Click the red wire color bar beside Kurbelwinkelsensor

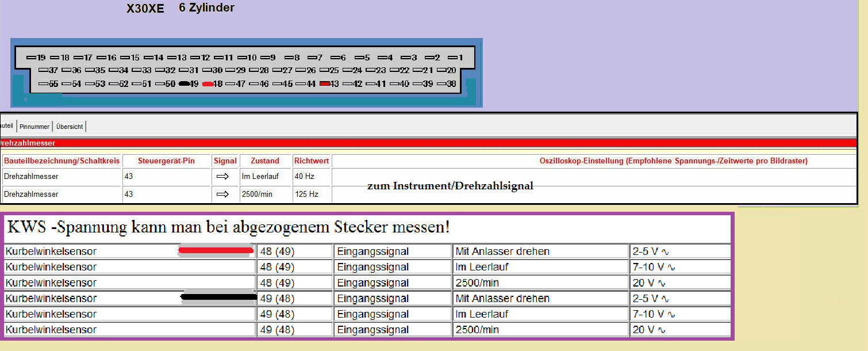[x=216, y=250]
